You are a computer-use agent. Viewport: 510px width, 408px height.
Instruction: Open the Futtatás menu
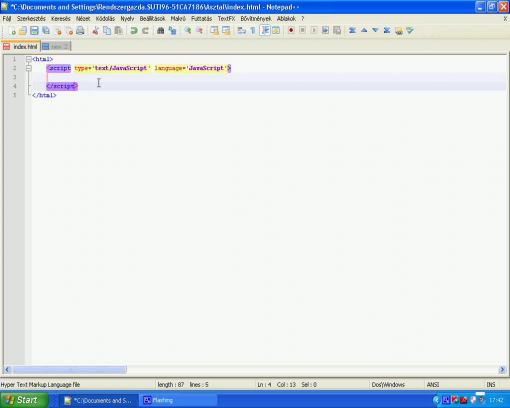click(x=201, y=19)
